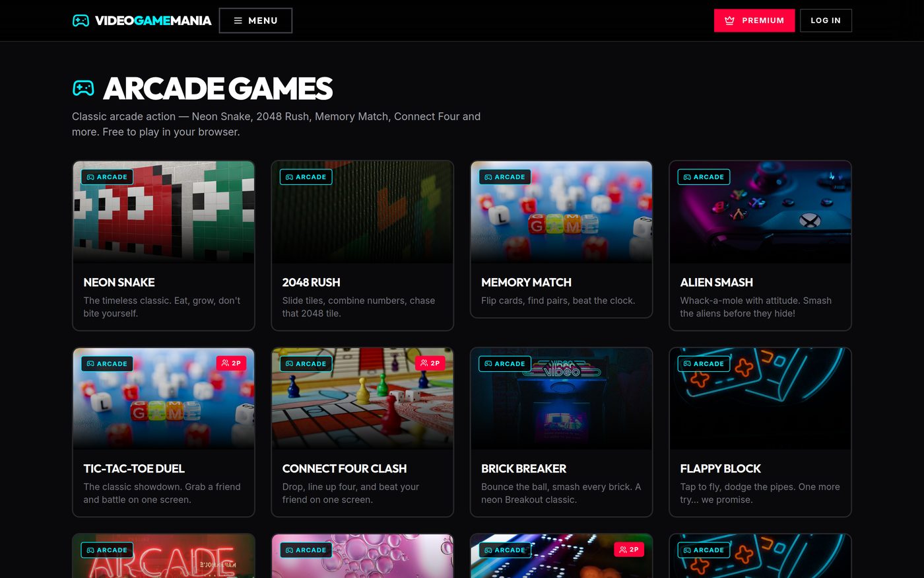This screenshot has height=578, width=924.
Task: Open the Neon Snake game thumbnail
Action: point(164,212)
